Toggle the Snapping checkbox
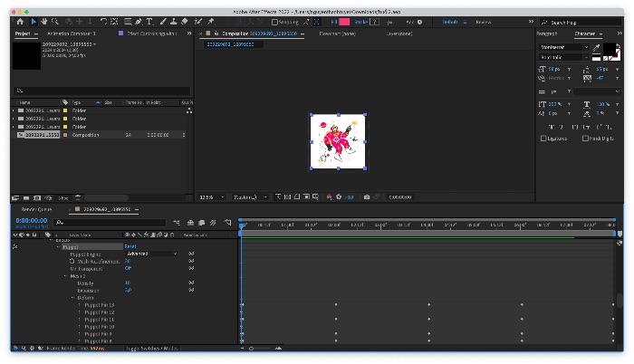The height and width of the screenshot is (364, 634). [274, 22]
